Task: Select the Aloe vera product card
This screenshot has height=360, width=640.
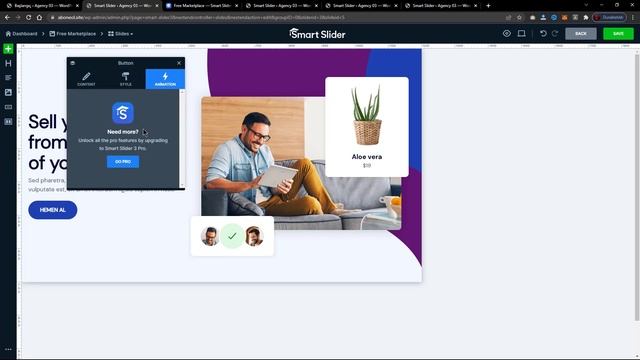Action: (367, 127)
